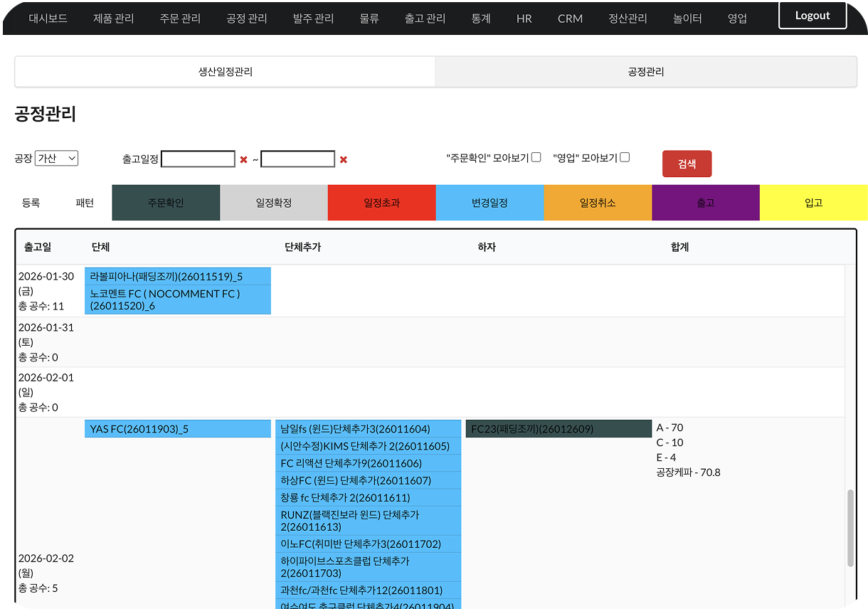
Task: Pick the blue 변경일정 status swatch
Action: [x=489, y=203]
